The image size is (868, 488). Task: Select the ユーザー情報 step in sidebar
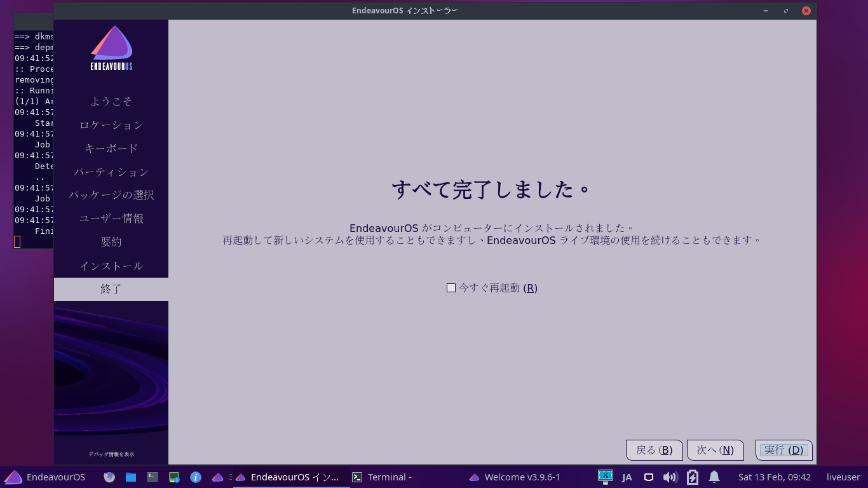click(x=111, y=219)
